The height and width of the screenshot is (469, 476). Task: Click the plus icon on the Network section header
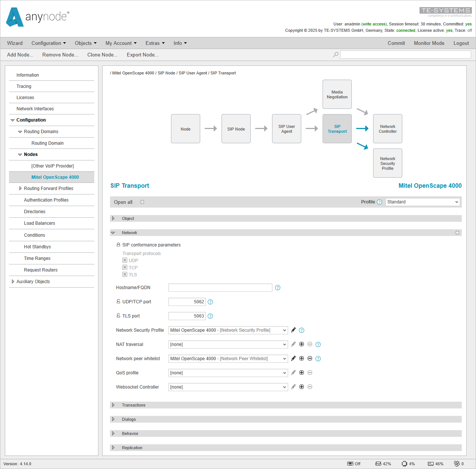457,232
